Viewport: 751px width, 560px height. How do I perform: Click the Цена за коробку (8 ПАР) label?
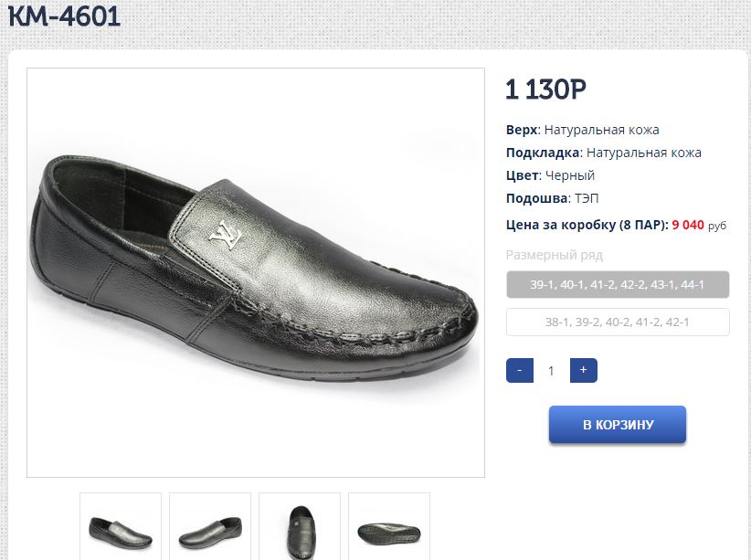coord(587,224)
